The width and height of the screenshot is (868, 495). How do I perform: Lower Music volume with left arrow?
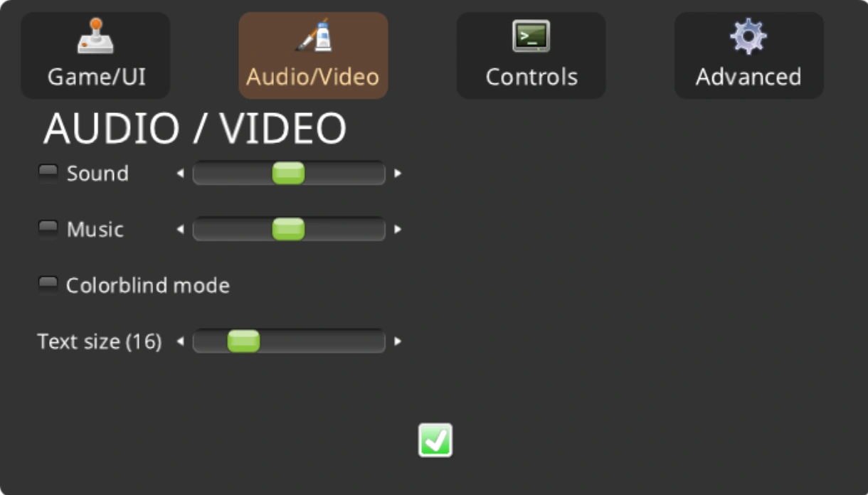coord(180,229)
